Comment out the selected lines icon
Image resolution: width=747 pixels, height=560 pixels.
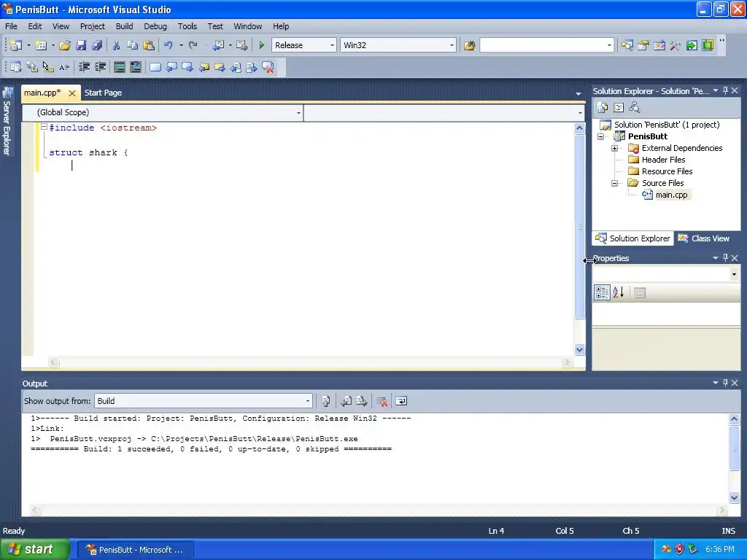[x=120, y=67]
